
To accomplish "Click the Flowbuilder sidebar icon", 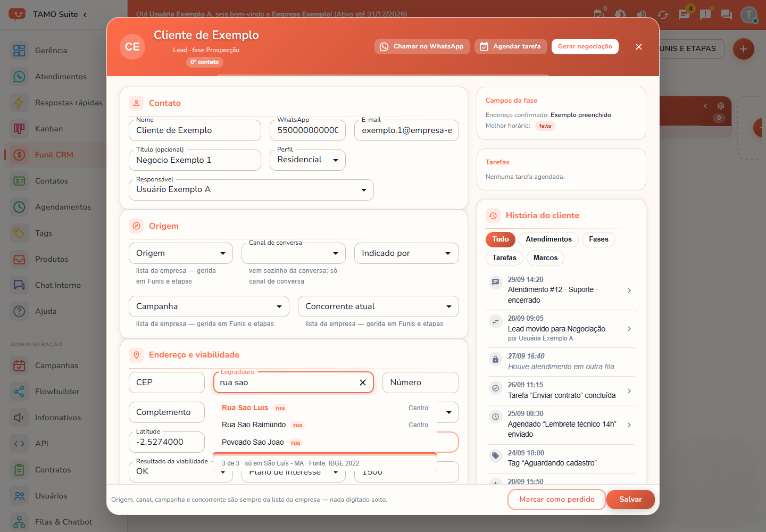I will coord(19,392).
